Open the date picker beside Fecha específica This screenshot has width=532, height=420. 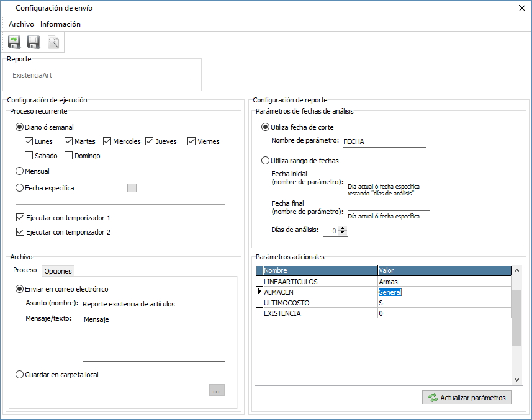(132, 189)
